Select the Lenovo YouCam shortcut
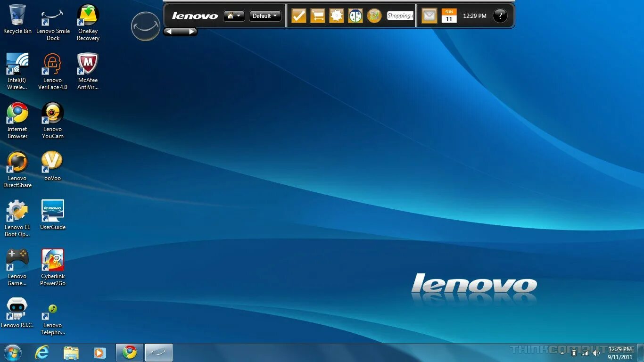This screenshot has height=362, width=644. point(53,121)
